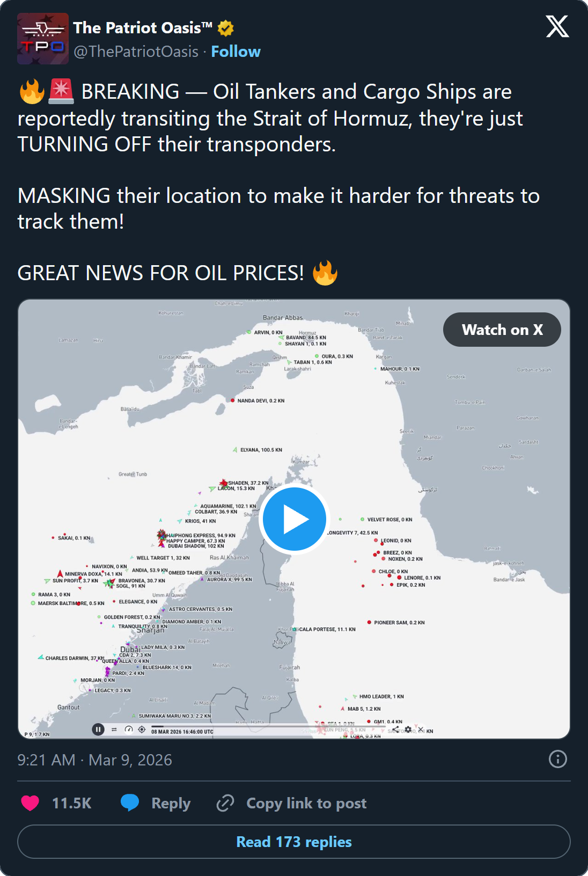Screen dimensions: 588x876
Task: Expand replies via Read 173 replies
Action: point(294,842)
